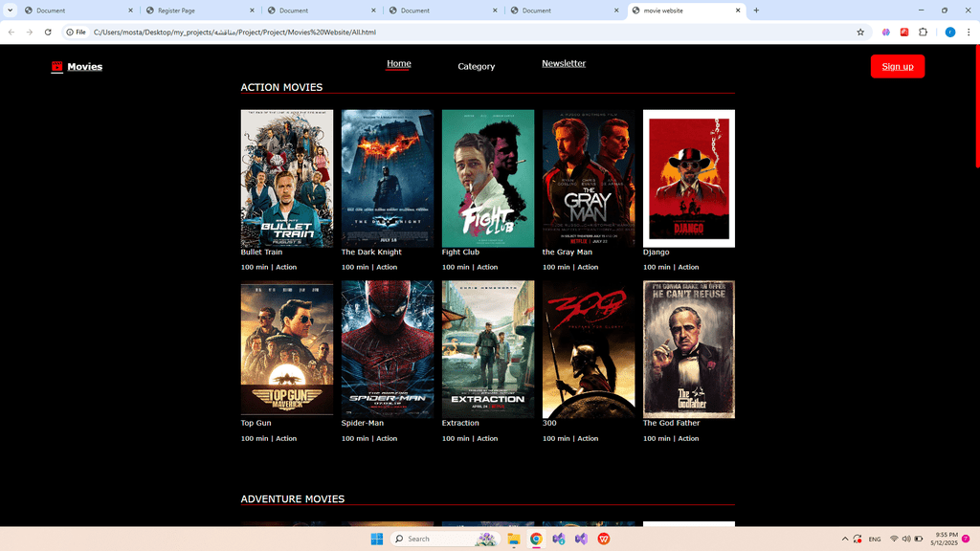This screenshot has height=551, width=980.
Task: Bookmark this page with the star icon
Action: [x=860, y=32]
